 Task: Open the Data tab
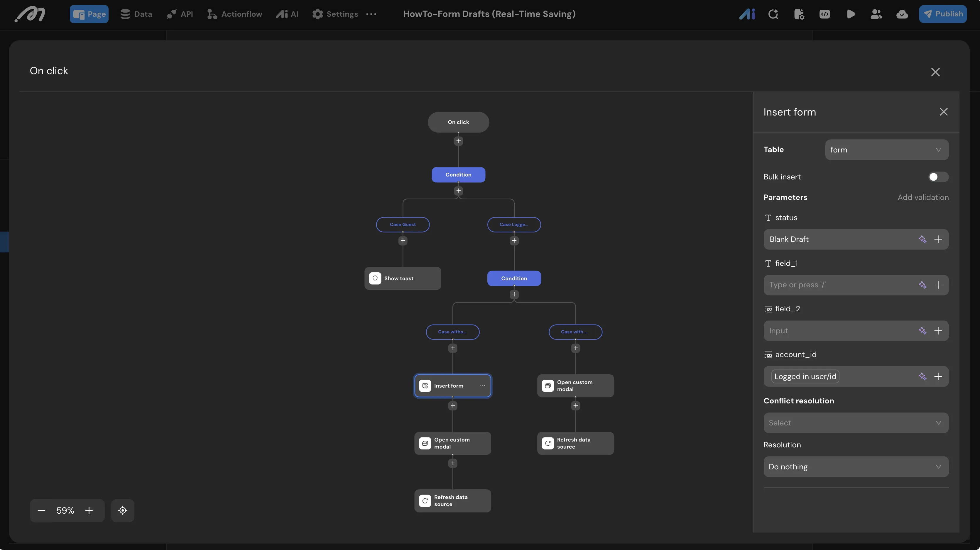pyautogui.click(x=136, y=14)
